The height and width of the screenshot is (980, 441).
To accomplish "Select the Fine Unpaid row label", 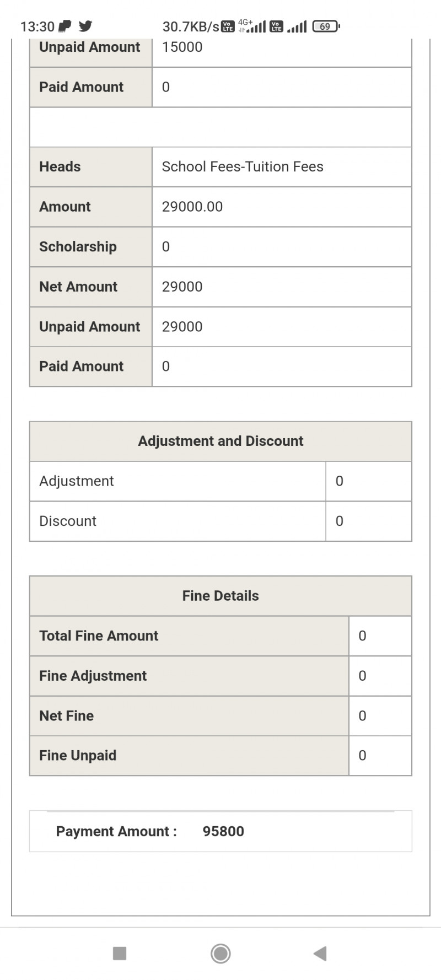I will [x=78, y=755].
